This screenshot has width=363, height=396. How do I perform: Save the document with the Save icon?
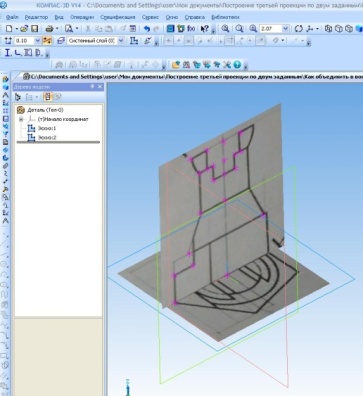pyautogui.click(x=34, y=29)
